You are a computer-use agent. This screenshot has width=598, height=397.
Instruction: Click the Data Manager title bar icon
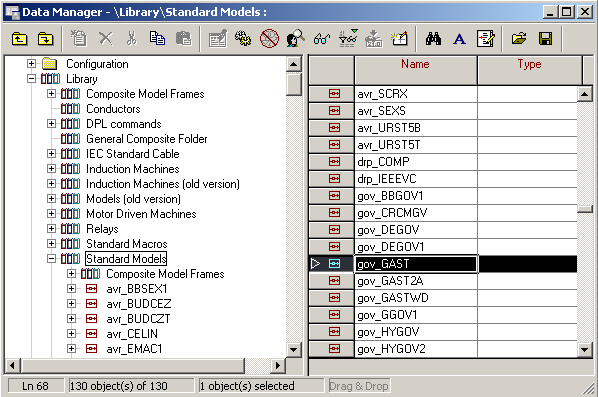(x=12, y=12)
